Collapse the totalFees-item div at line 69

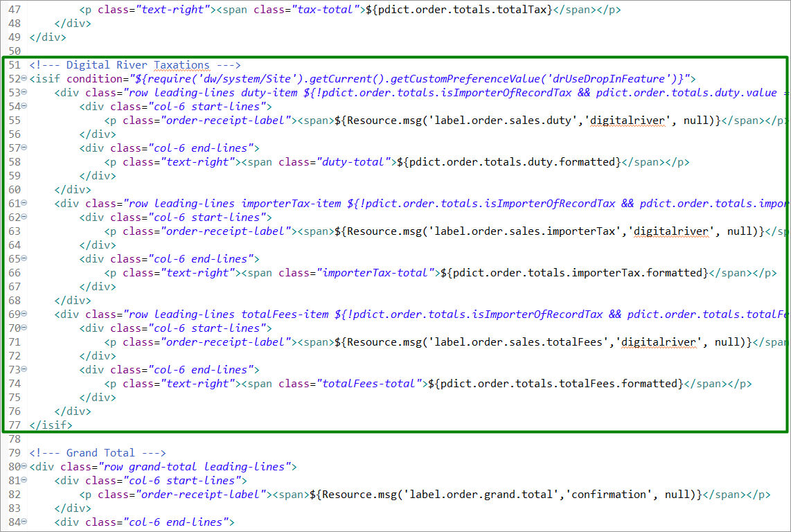(x=24, y=313)
